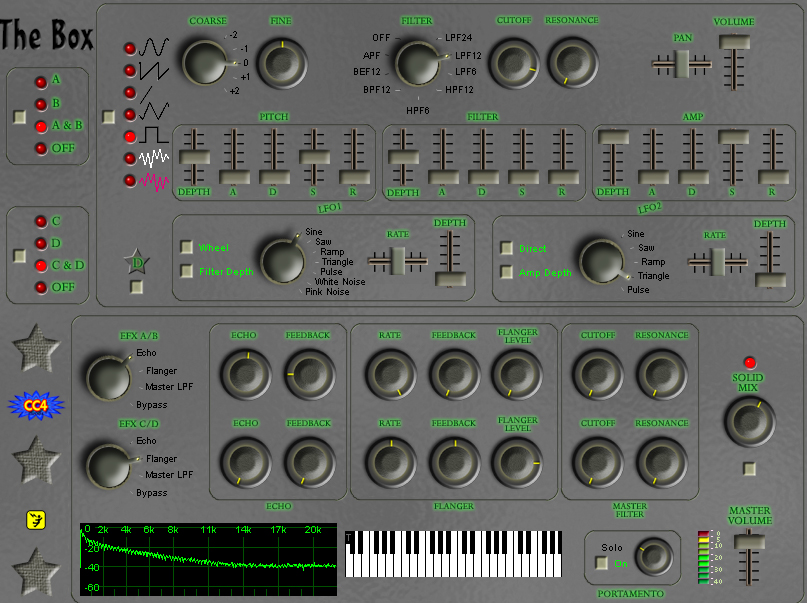Click the topmost star icon in the sidebar

38,347
